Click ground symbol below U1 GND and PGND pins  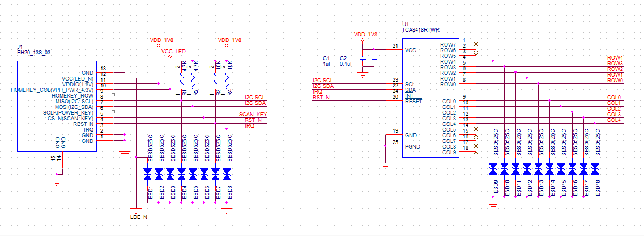pos(385,165)
